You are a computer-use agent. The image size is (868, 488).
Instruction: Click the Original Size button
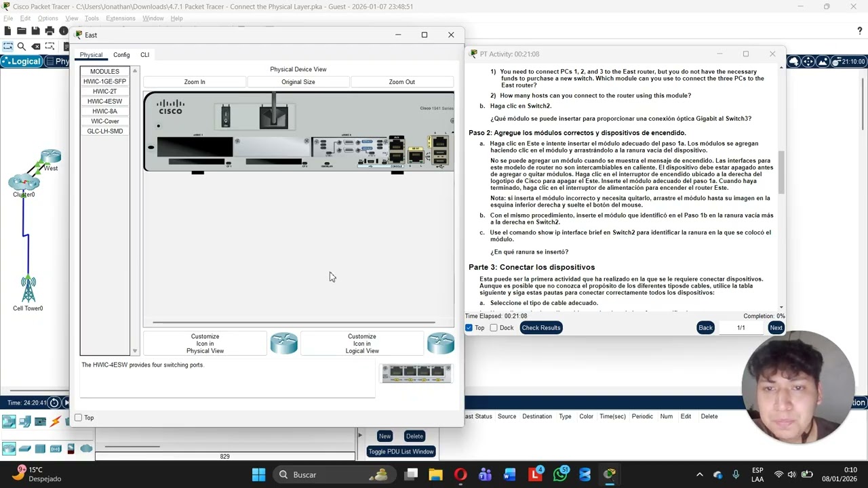click(x=298, y=82)
